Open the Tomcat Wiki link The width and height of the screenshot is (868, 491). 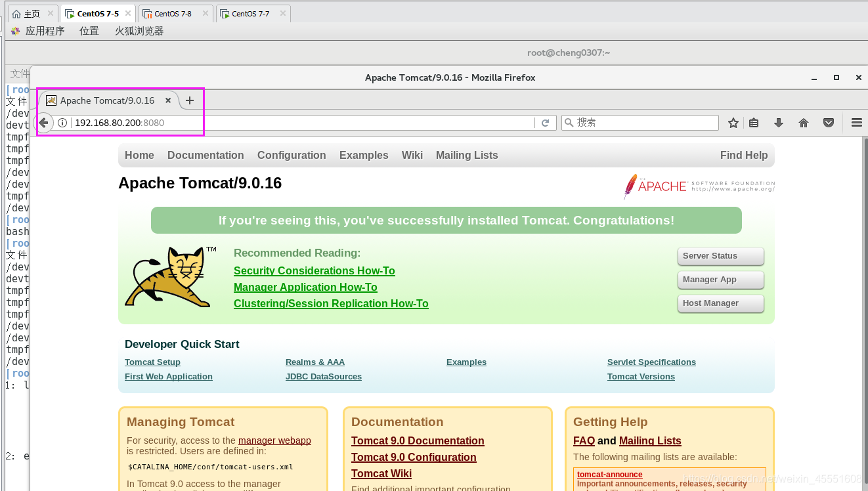coord(381,474)
